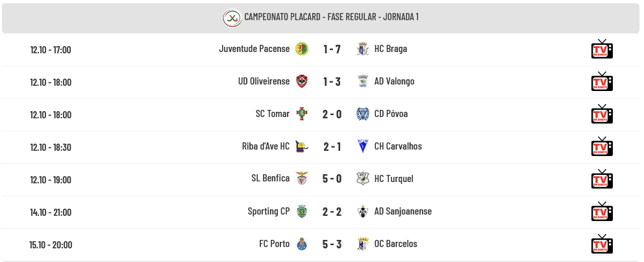Image resolution: width=644 pixels, height=262 pixels.
Task: Open live TV for UD Oliveirense game
Action: click(602, 82)
